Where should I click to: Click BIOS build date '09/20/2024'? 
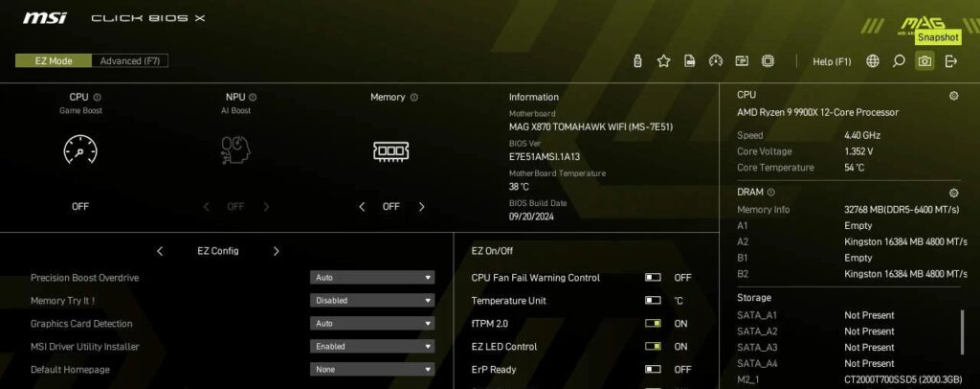click(x=531, y=217)
